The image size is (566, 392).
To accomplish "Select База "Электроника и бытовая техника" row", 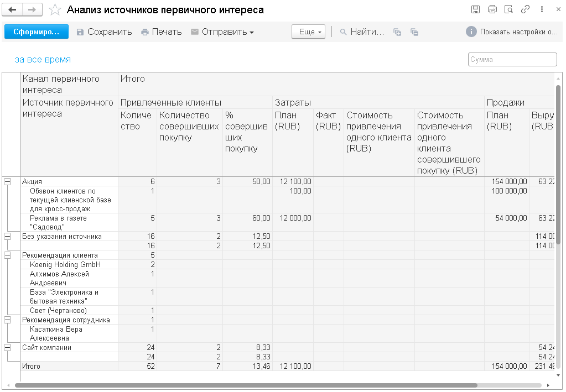I will coord(64,296).
